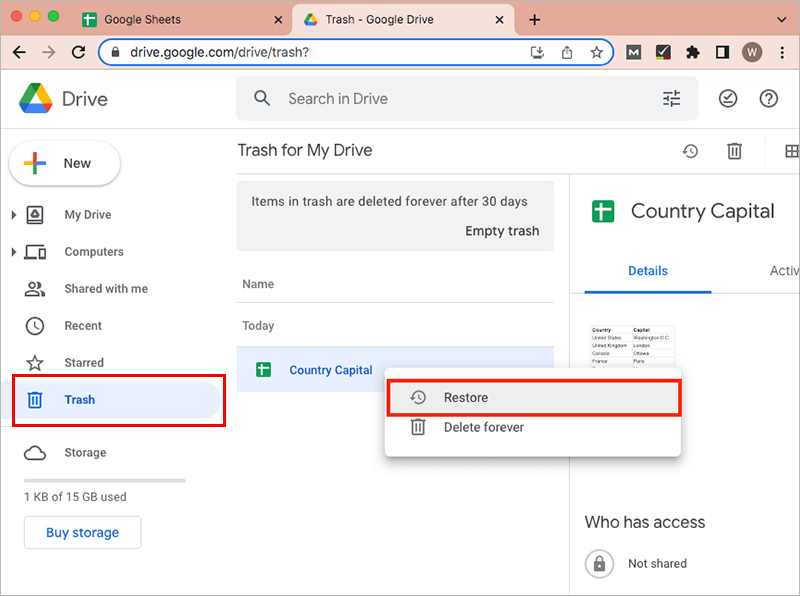Open the browser profile avatar W
Screen dimensions: 800x596
(x=752, y=52)
